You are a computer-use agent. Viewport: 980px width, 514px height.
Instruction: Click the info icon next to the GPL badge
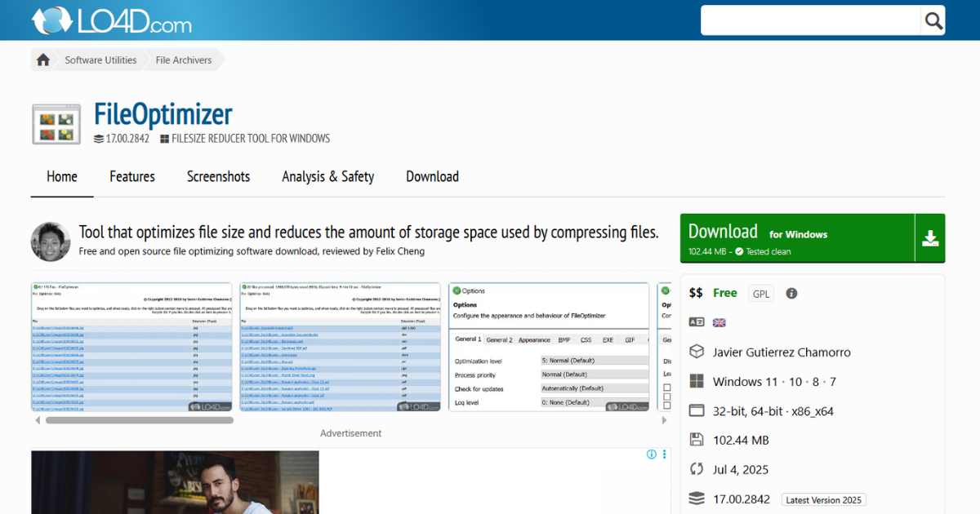(791, 293)
